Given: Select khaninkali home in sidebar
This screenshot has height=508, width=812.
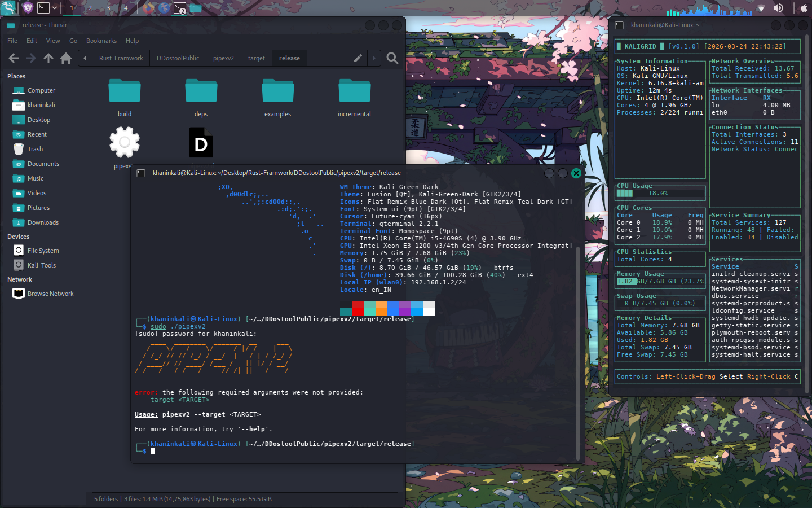Looking at the screenshot, I should [43, 105].
